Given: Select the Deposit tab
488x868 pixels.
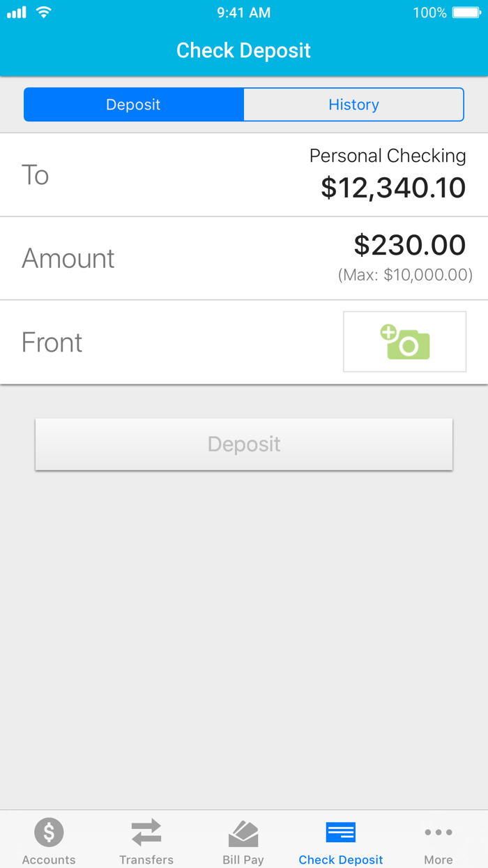Looking at the screenshot, I should pyautogui.click(x=132, y=104).
